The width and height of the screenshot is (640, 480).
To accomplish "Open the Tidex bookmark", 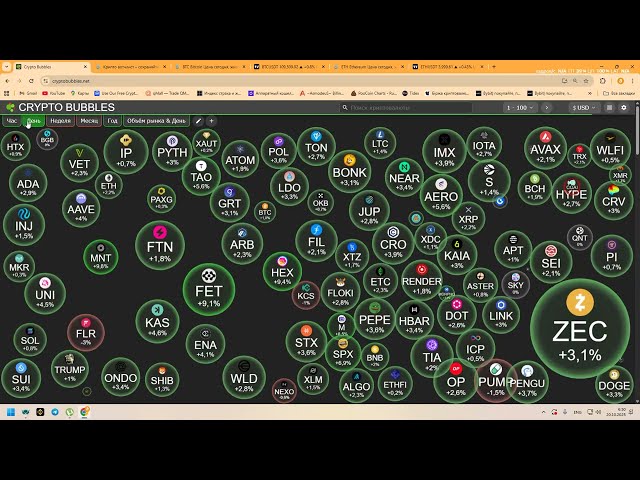I will (x=410, y=93).
